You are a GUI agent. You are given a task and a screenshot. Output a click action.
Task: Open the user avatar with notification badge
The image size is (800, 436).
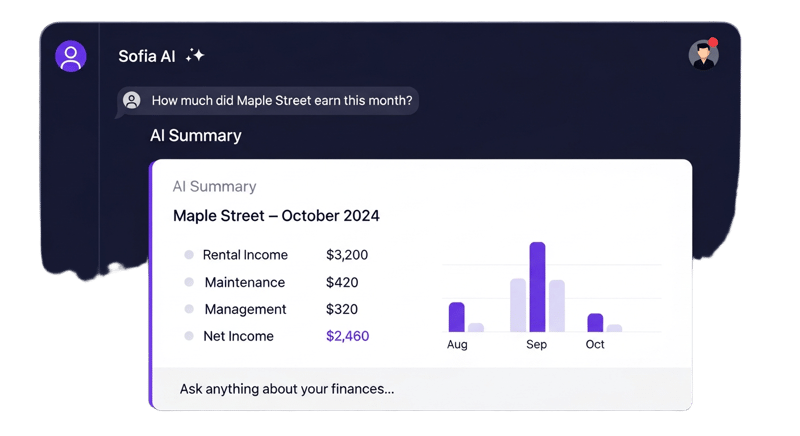[704, 55]
